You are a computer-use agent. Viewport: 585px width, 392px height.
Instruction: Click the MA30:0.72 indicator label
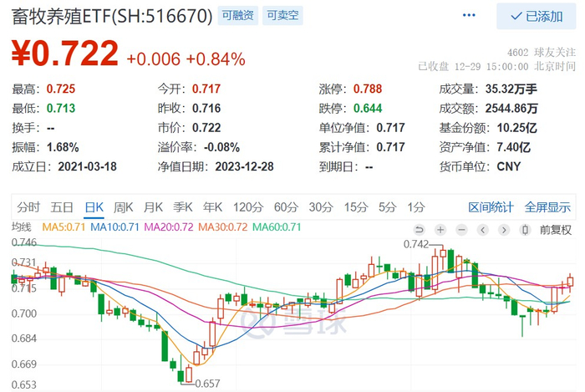(x=223, y=227)
